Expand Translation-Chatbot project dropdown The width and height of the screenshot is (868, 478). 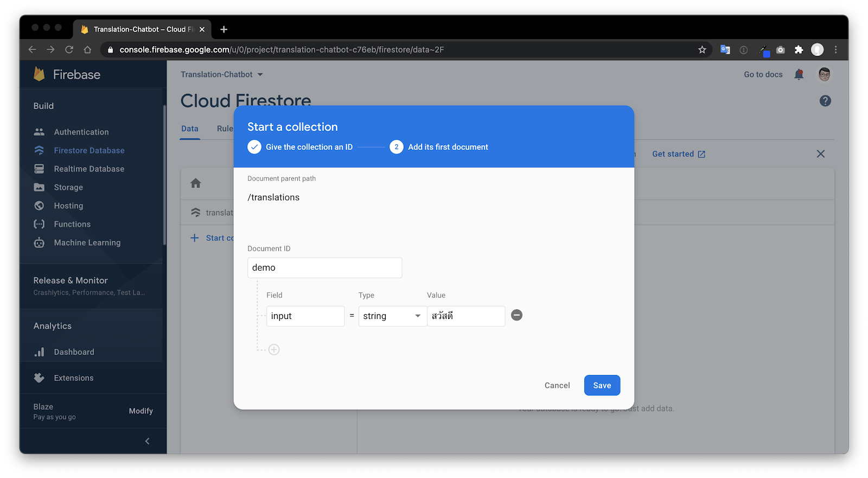tap(221, 74)
